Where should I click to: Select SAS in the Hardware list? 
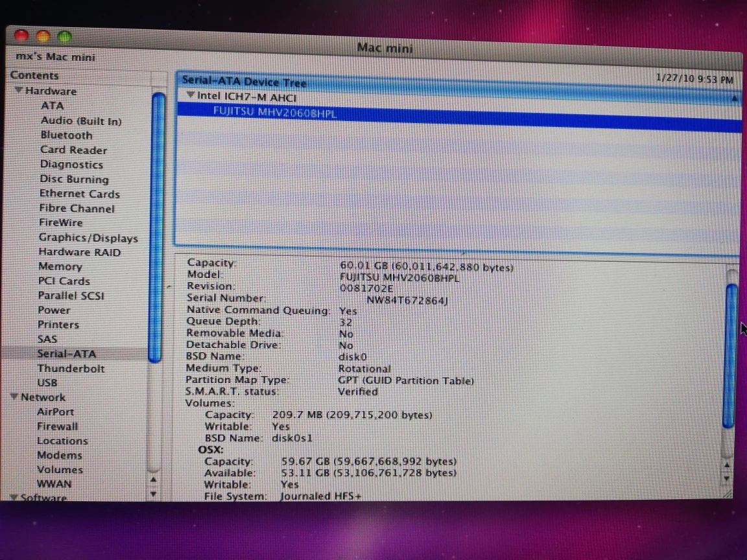(x=47, y=339)
